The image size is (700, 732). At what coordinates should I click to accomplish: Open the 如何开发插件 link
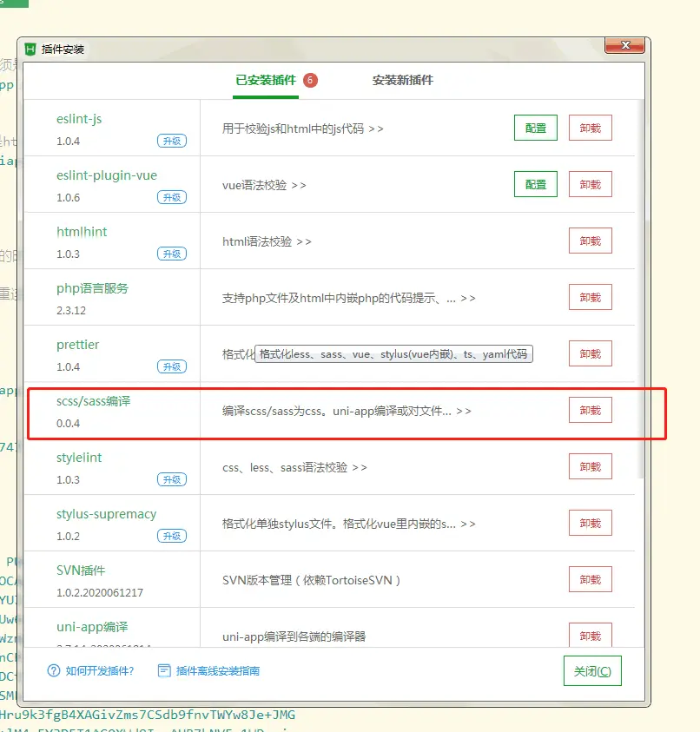coord(100,670)
